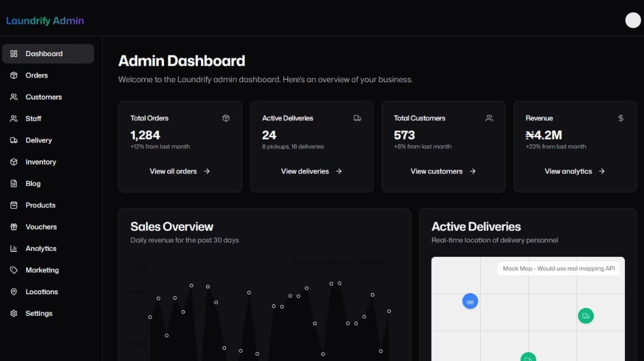Click the Laundrify Admin logo link

pyautogui.click(x=45, y=20)
